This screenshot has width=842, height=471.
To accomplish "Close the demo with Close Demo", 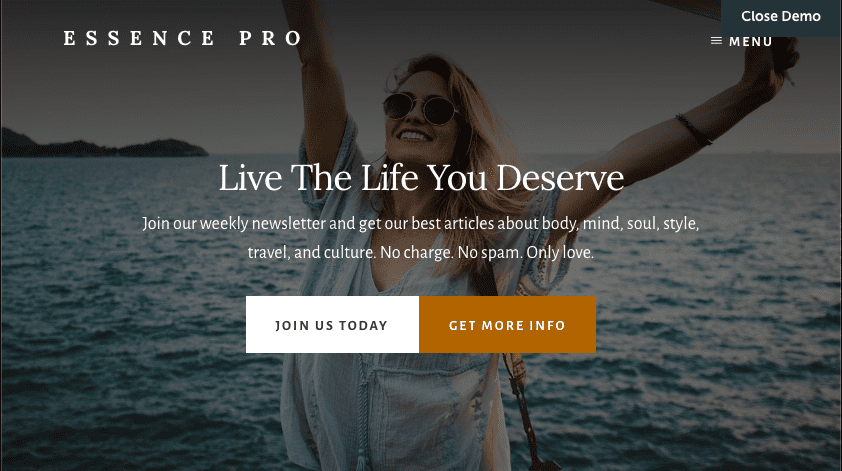I will coord(781,17).
